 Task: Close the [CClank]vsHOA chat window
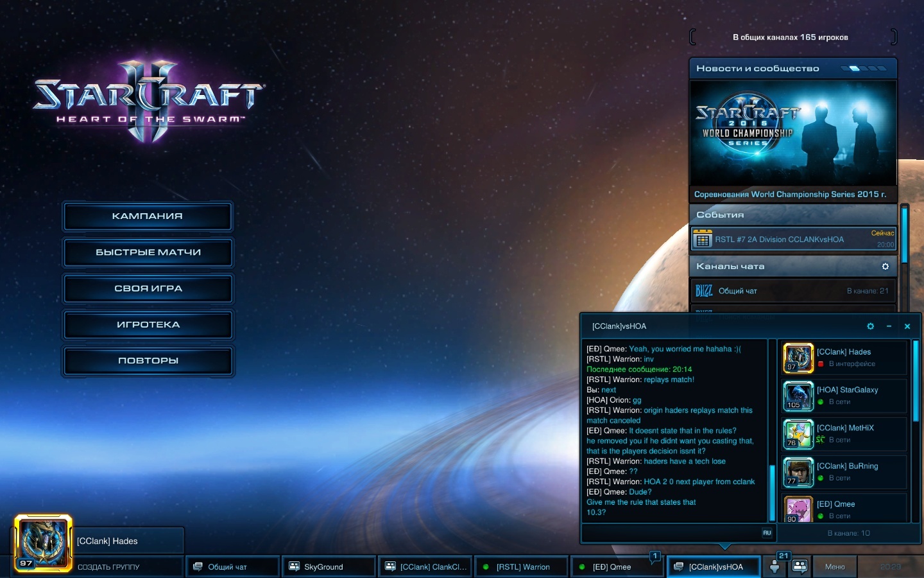point(907,326)
